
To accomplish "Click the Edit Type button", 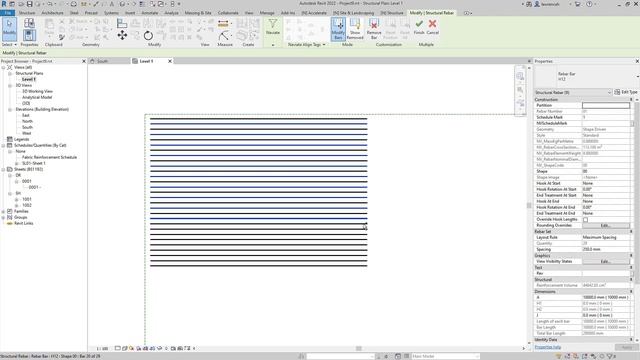I will pyautogui.click(x=626, y=92).
